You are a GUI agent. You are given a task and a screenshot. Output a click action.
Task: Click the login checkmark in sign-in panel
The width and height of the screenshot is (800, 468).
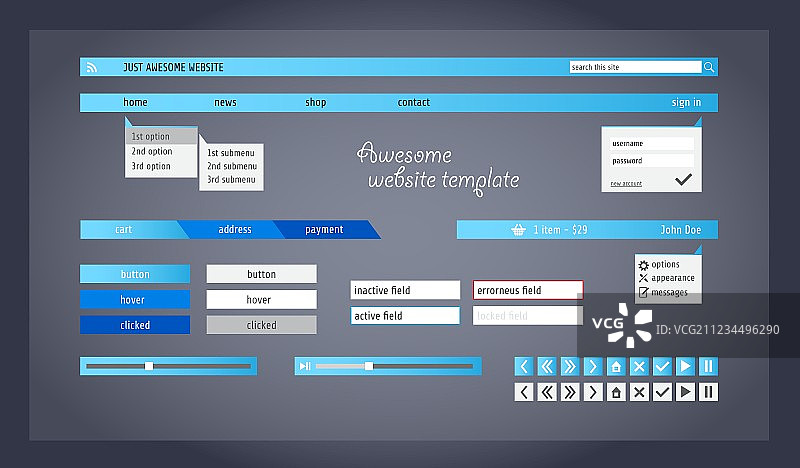click(x=683, y=179)
